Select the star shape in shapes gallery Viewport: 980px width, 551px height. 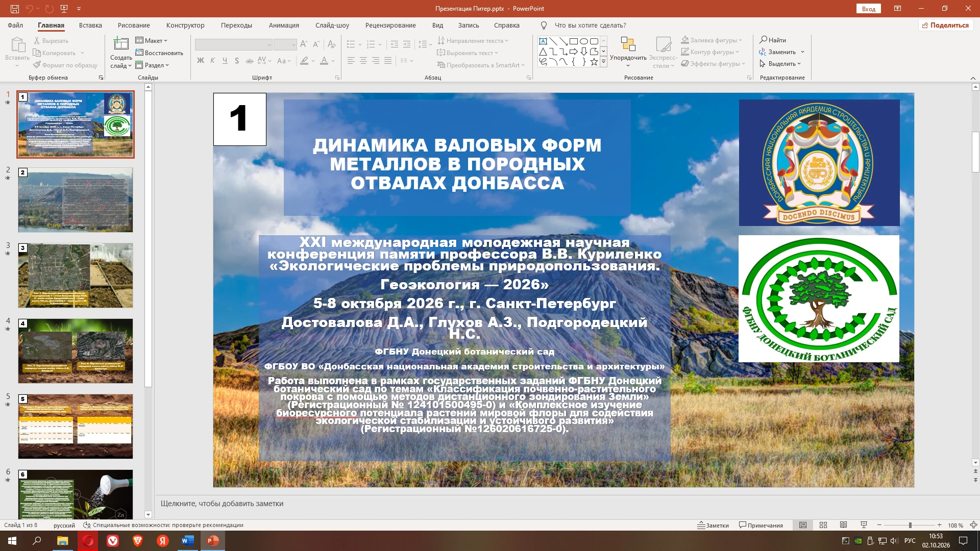point(594,62)
